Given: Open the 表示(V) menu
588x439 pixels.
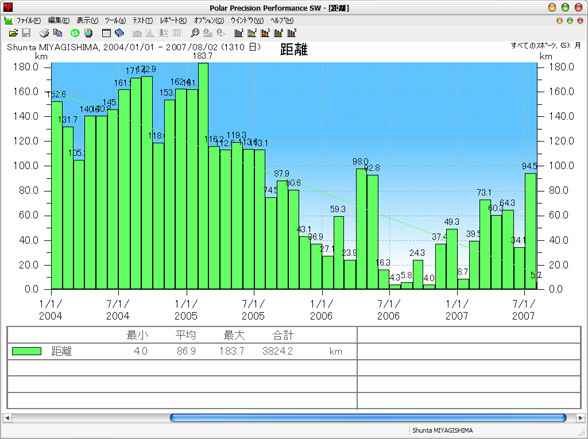Looking at the screenshot, I should point(87,21).
